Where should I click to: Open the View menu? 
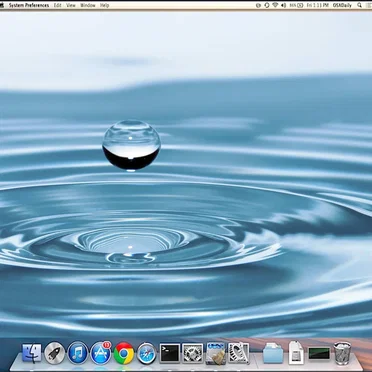[71, 5]
